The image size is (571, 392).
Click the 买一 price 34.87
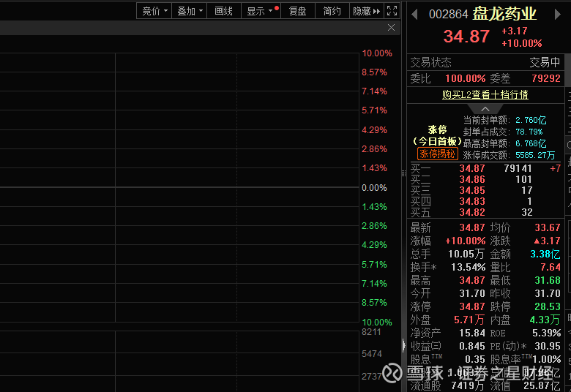(x=472, y=168)
